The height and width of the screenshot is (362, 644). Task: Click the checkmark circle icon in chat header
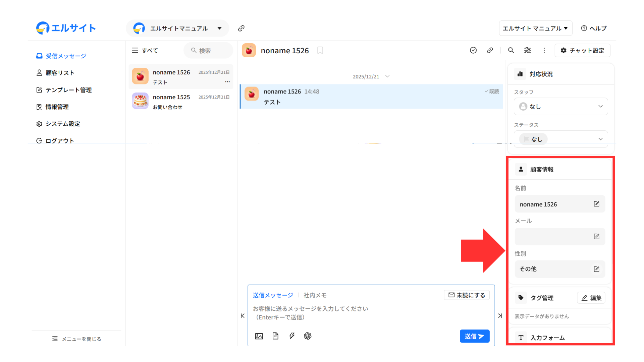[473, 50]
